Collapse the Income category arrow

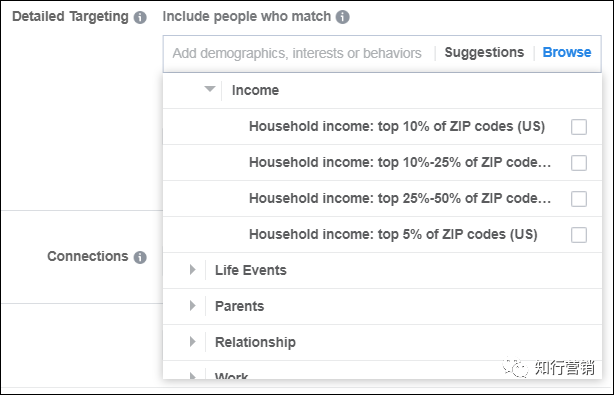coord(210,89)
